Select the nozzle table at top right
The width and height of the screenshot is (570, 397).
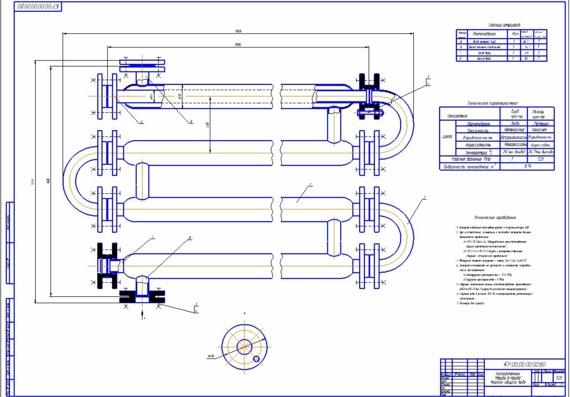(x=502, y=45)
